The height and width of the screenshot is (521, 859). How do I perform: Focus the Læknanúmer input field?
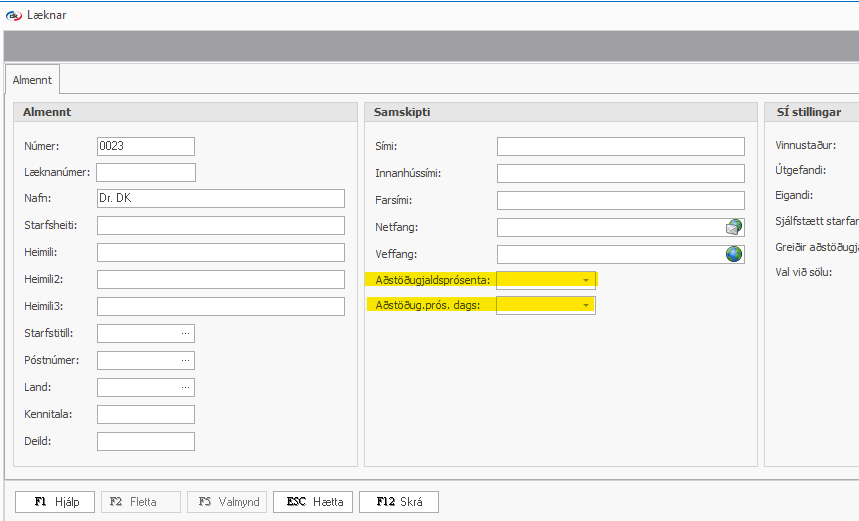pyautogui.click(x=145, y=173)
